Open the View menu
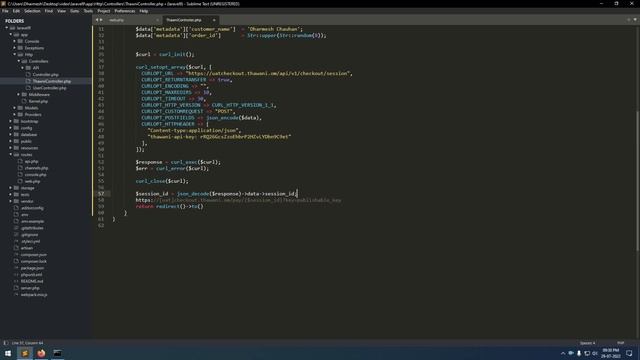Image resolution: width=640 pixels, height=360 pixels. pyautogui.click(x=62, y=11)
